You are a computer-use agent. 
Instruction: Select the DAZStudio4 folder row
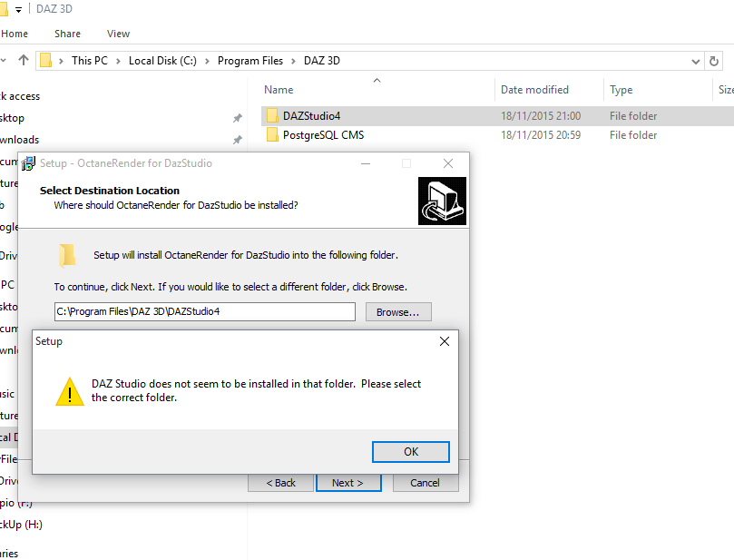coord(497,116)
